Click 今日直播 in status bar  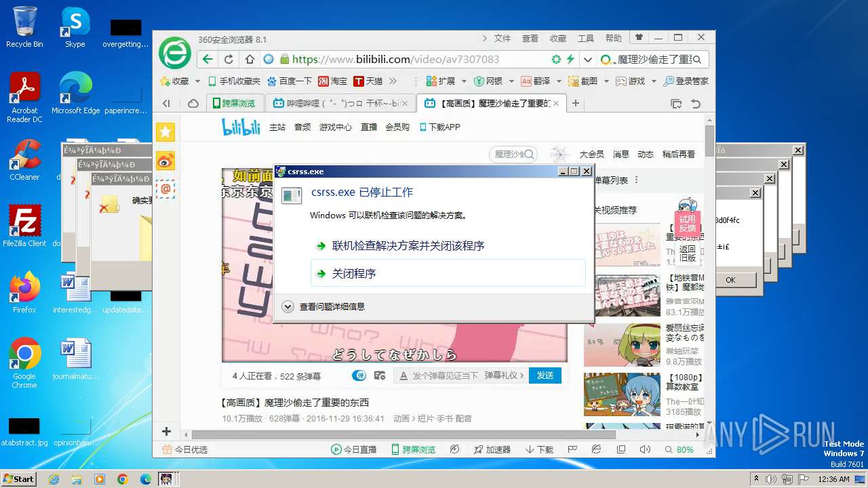tap(353, 449)
